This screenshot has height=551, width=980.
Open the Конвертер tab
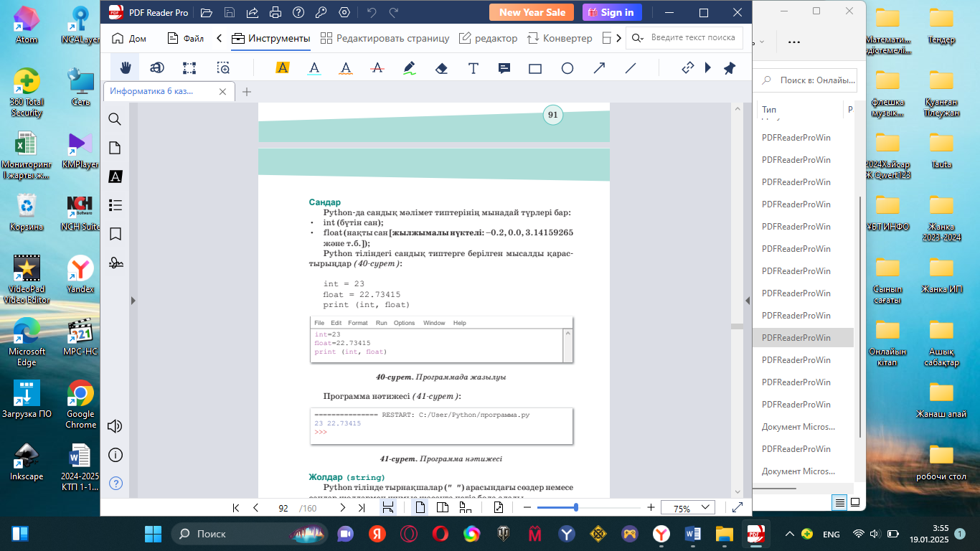560,38
